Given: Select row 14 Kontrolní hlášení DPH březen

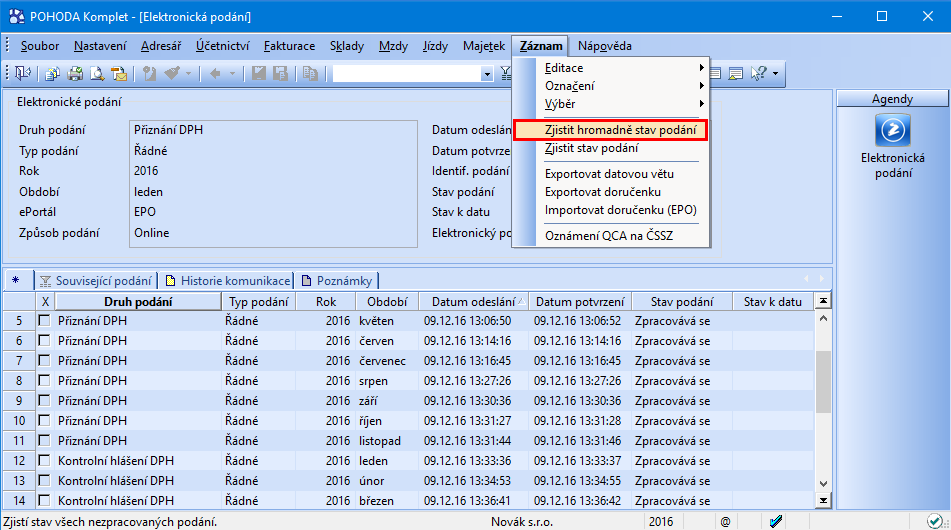Looking at the screenshot, I should pos(408,500).
